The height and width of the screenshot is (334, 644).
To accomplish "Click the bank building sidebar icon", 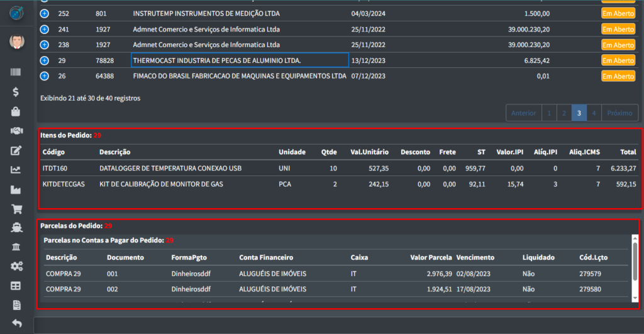I will (16, 247).
